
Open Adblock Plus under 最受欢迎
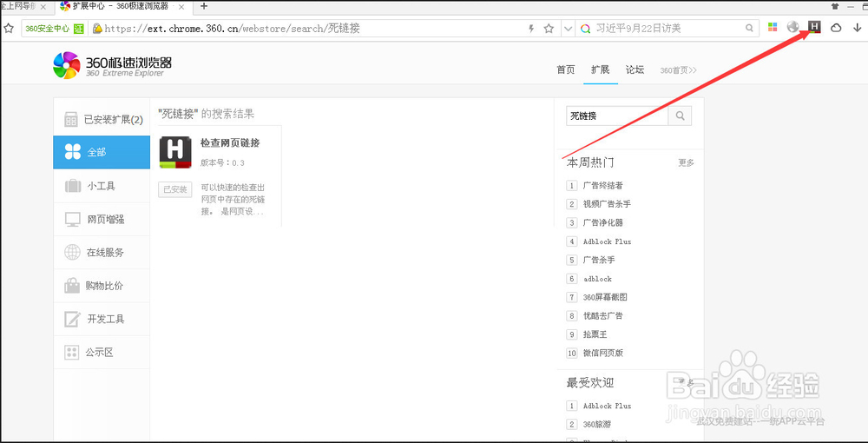(607, 406)
